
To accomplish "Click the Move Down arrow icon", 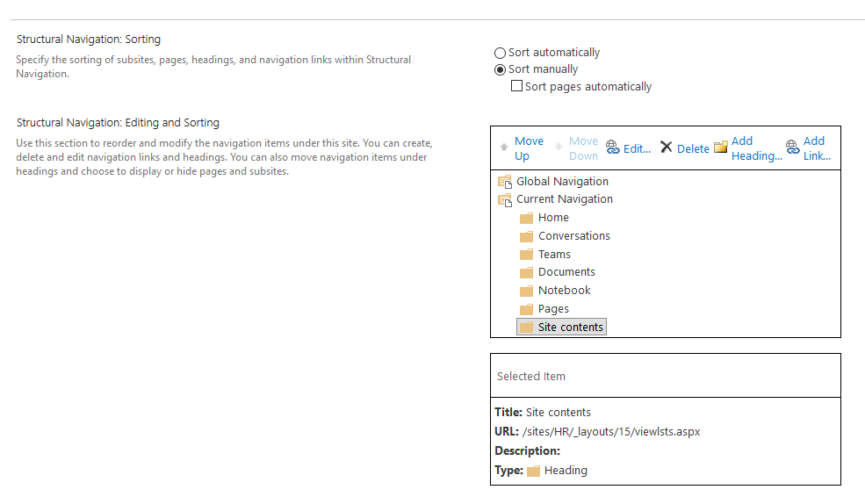I will (559, 148).
